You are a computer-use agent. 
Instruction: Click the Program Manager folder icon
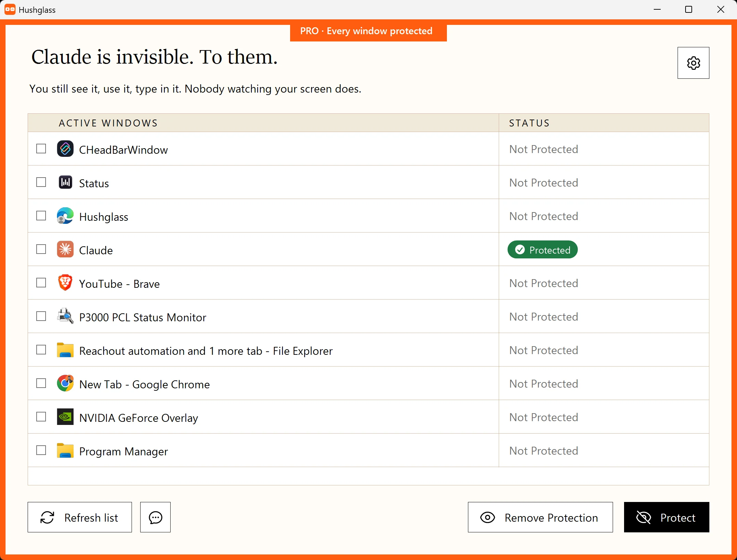pos(65,450)
